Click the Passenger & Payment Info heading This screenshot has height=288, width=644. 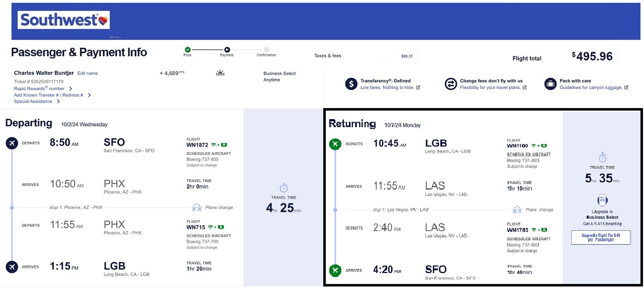79,52
